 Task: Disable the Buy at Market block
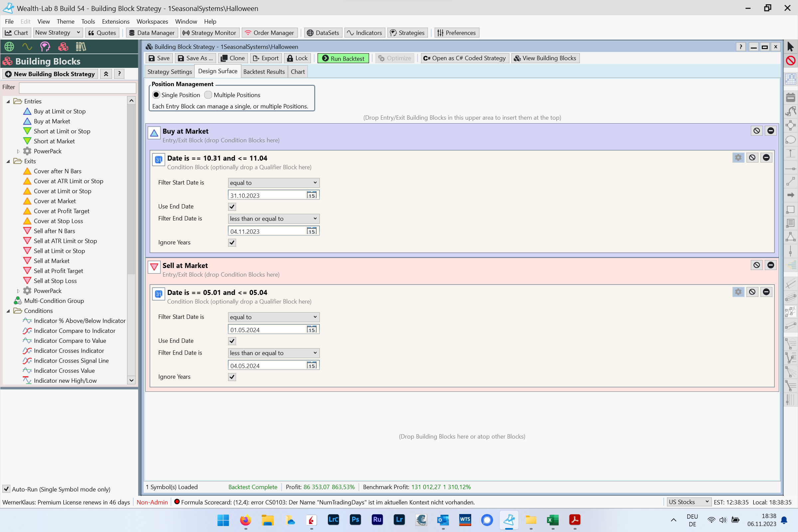757,131
